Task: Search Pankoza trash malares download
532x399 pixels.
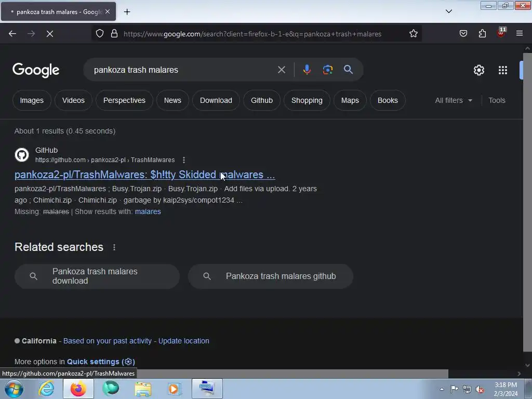Action: (97, 276)
